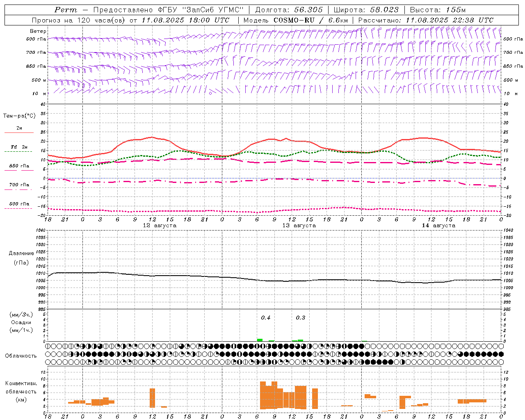The height and width of the screenshot is (420, 525).
Task: Click the "Td 2м" dew point legend entry
Action: (19, 147)
